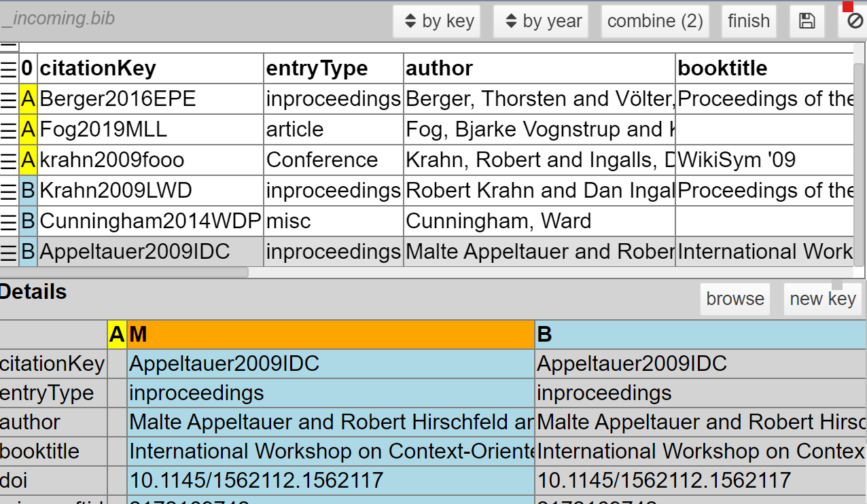The width and height of the screenshot is (867, 504).
Task: Click drag handle icon for Fog2019MLL row
Action: (8, 130)
